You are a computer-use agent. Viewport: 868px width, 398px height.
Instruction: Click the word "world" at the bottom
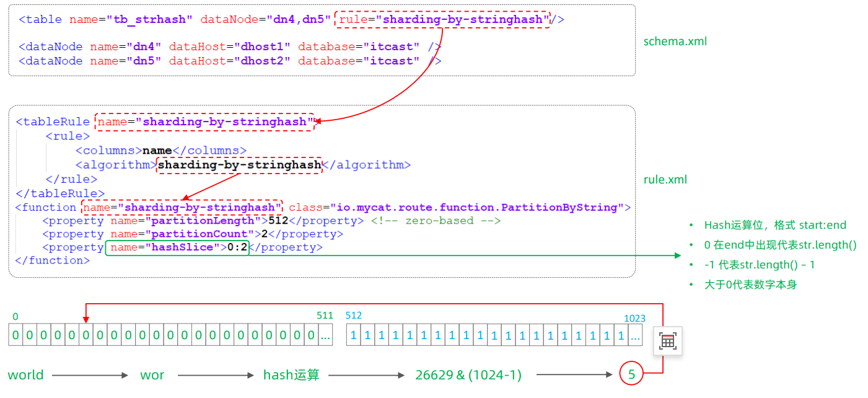tap(25, 374)
